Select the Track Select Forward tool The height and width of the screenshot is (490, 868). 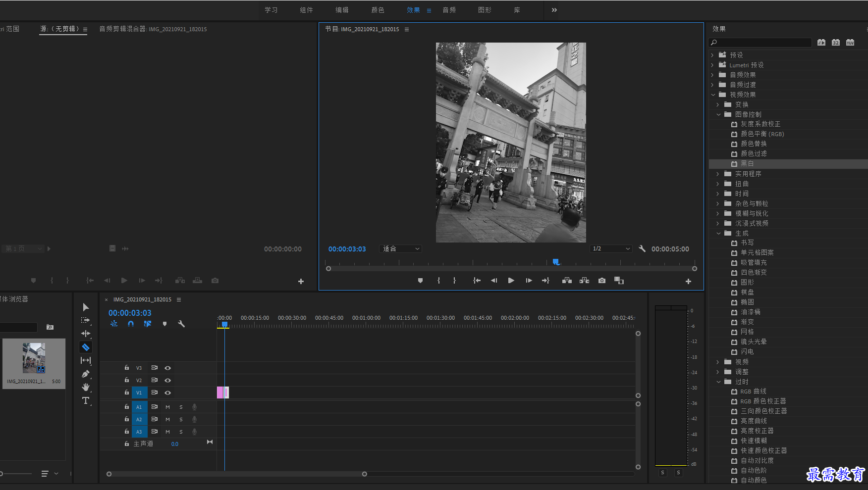point(86,320)
